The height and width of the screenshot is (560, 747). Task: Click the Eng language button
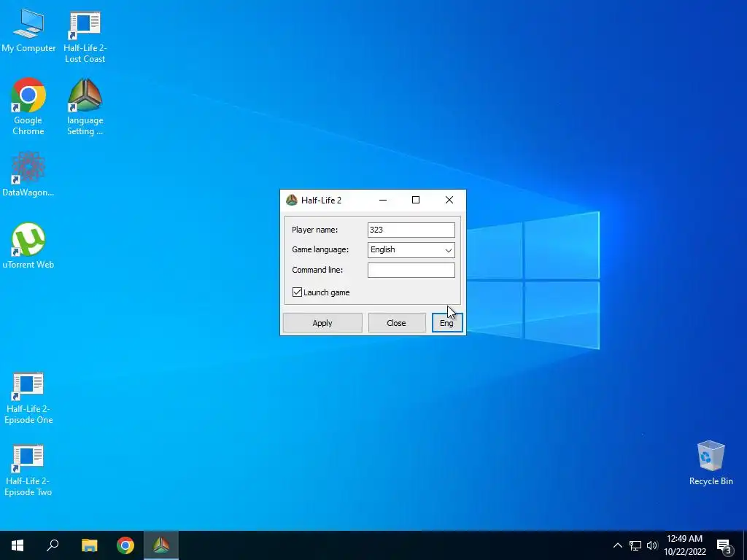tap(447, 323)
